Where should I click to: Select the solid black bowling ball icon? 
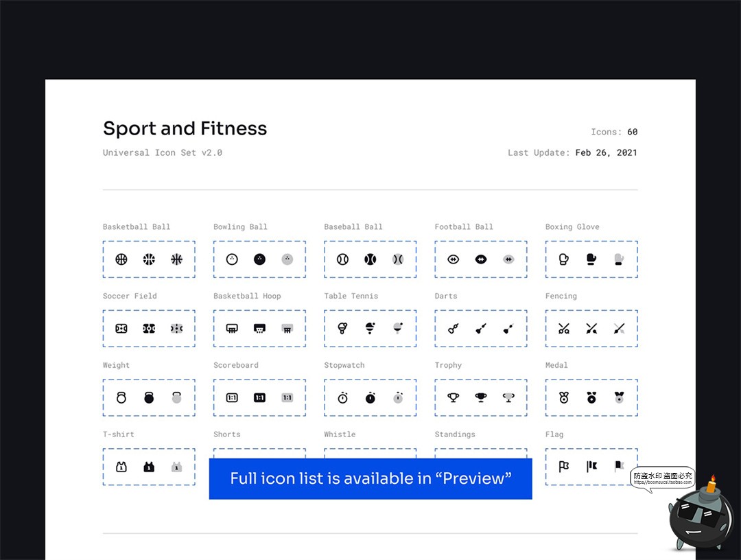point(259,259)
